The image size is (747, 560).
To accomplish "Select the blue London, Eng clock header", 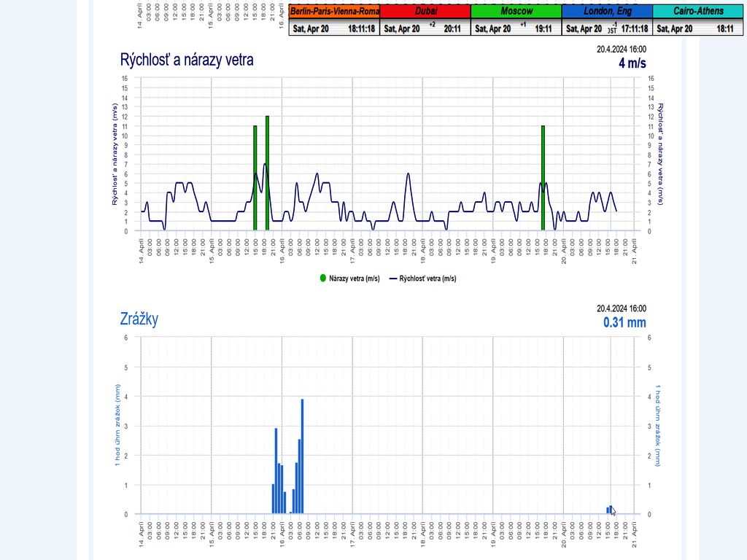I will tap(607, 12).
